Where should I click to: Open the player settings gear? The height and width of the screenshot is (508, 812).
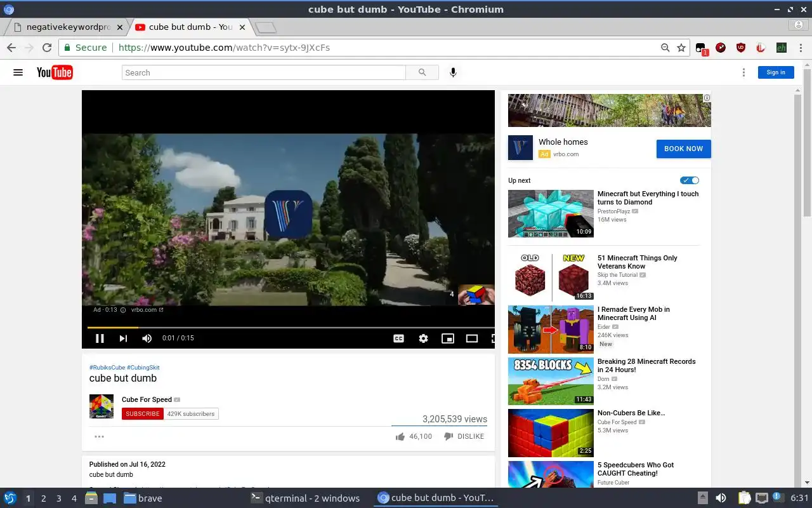click(x=423, y=338)
